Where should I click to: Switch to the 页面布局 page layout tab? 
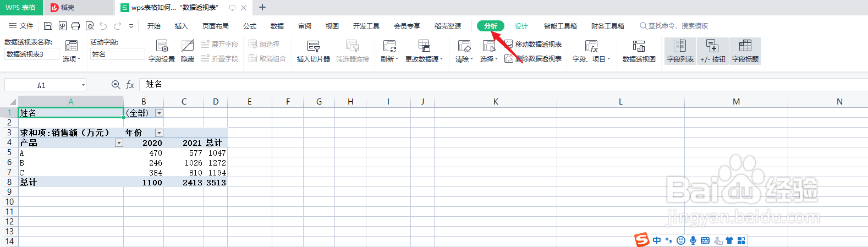tap(216, 26)
